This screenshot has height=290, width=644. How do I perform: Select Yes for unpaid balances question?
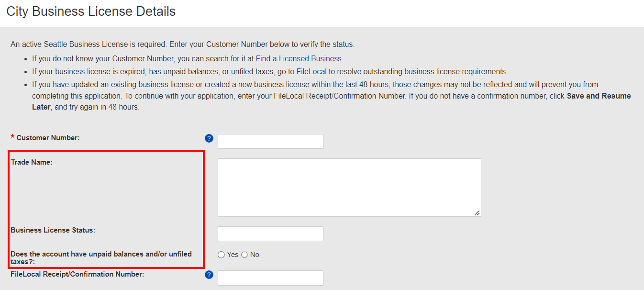221,255
